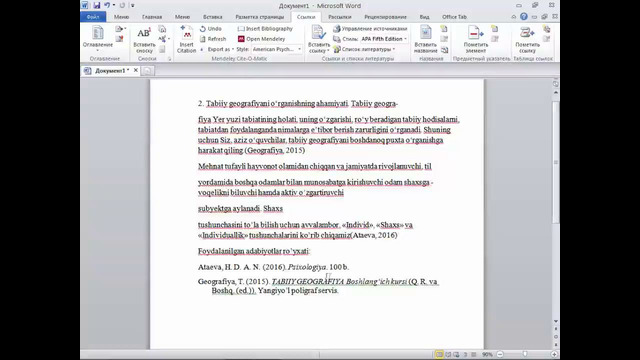Select Full Screen Reading view icon

pos(448,355)
